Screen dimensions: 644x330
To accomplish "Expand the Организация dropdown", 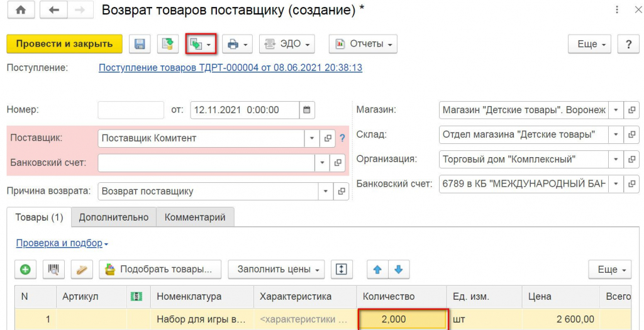I will [x=616, y=159].
